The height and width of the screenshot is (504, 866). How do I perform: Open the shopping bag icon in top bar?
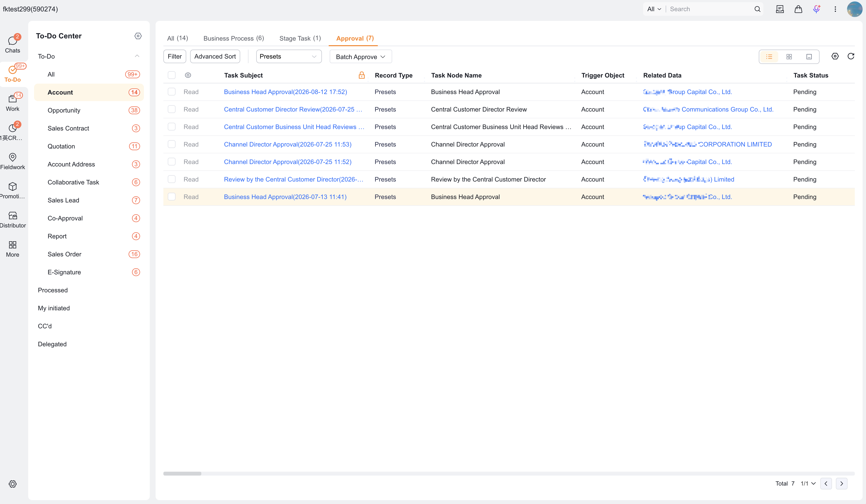pyautogui.click(x=798, y=9)
